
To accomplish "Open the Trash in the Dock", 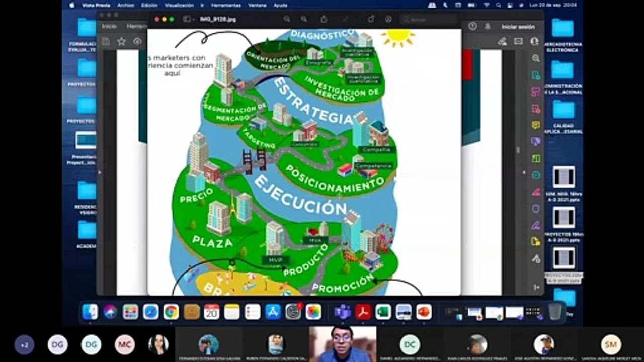I will pos(555,312).
